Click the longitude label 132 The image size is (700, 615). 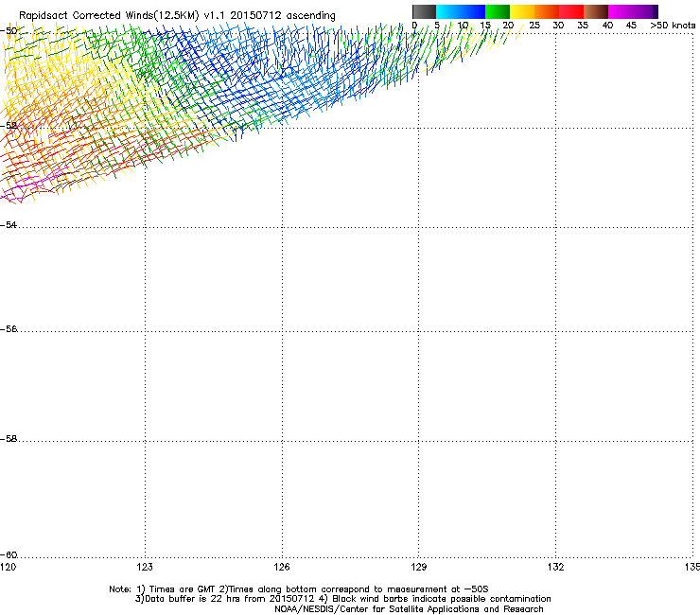pyautogui.click(x=556, y=567)
